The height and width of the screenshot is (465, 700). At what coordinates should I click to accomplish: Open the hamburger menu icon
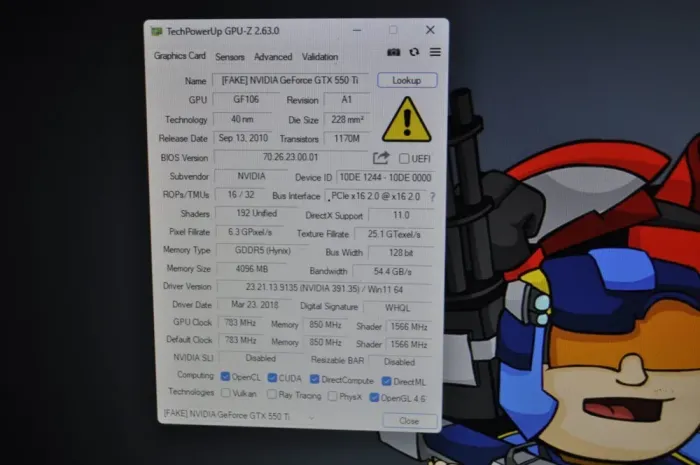434,53
